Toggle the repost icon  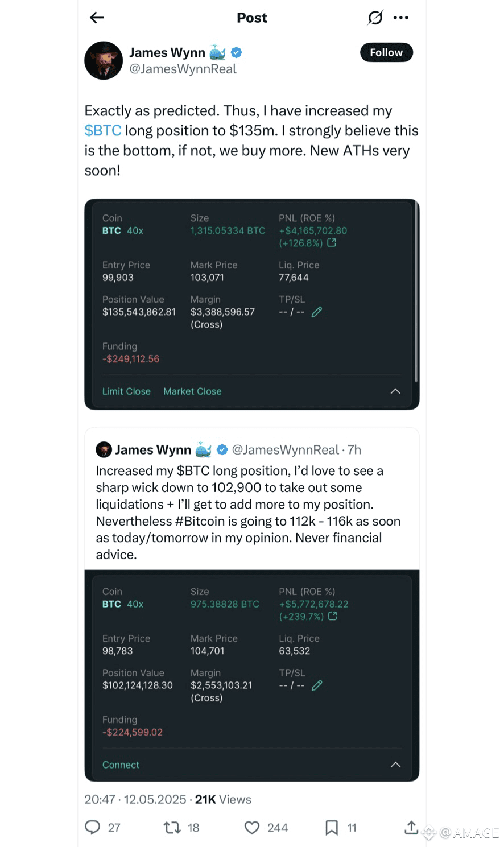(171, 828)
